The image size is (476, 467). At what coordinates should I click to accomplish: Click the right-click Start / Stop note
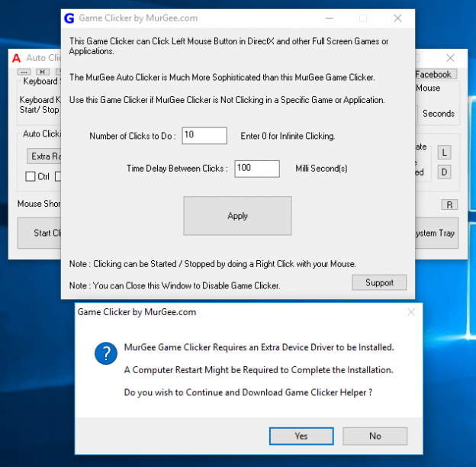213,264
